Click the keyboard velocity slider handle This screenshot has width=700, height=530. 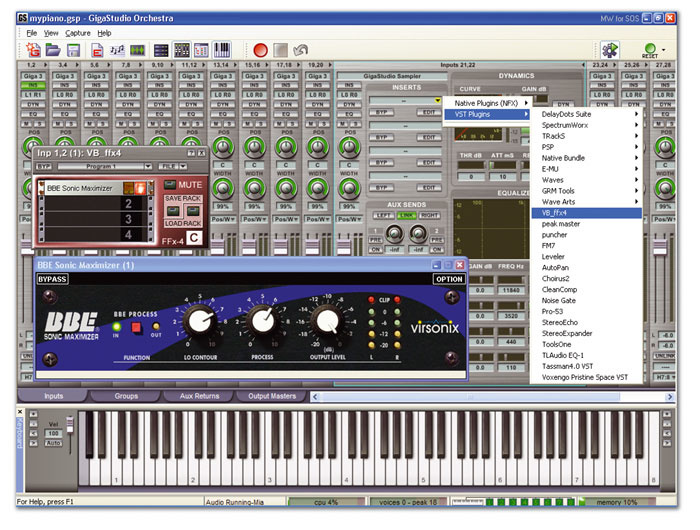70,426
